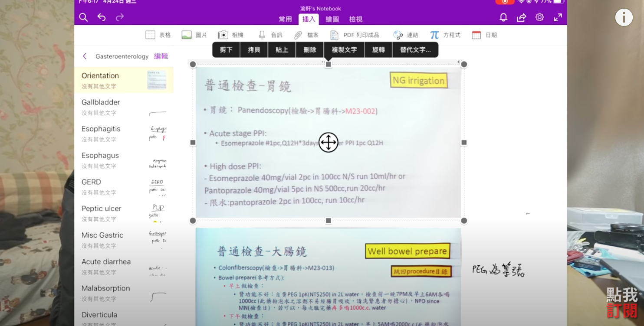Tap the share notebook icon

[521, 17]
